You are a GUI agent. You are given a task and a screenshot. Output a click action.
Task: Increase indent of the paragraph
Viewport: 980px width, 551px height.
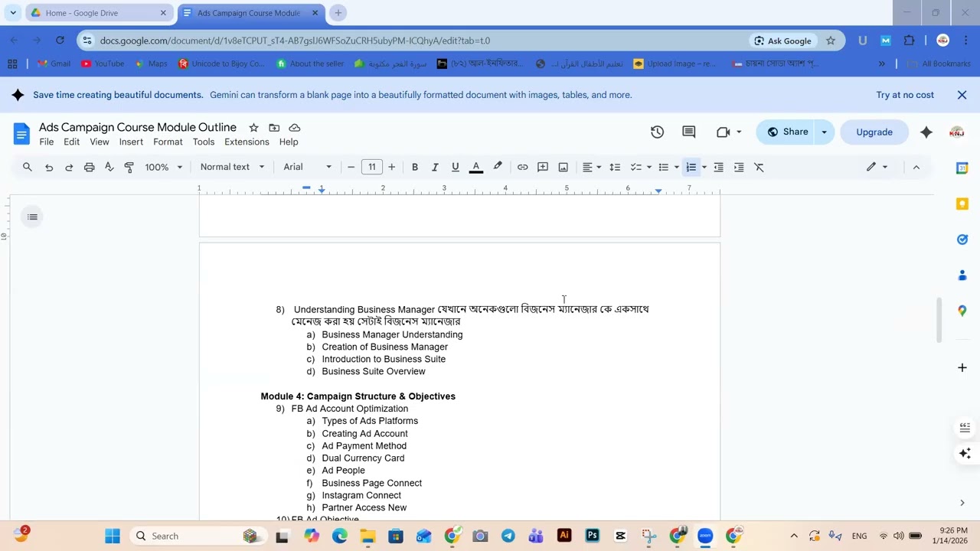coord(739,167)
